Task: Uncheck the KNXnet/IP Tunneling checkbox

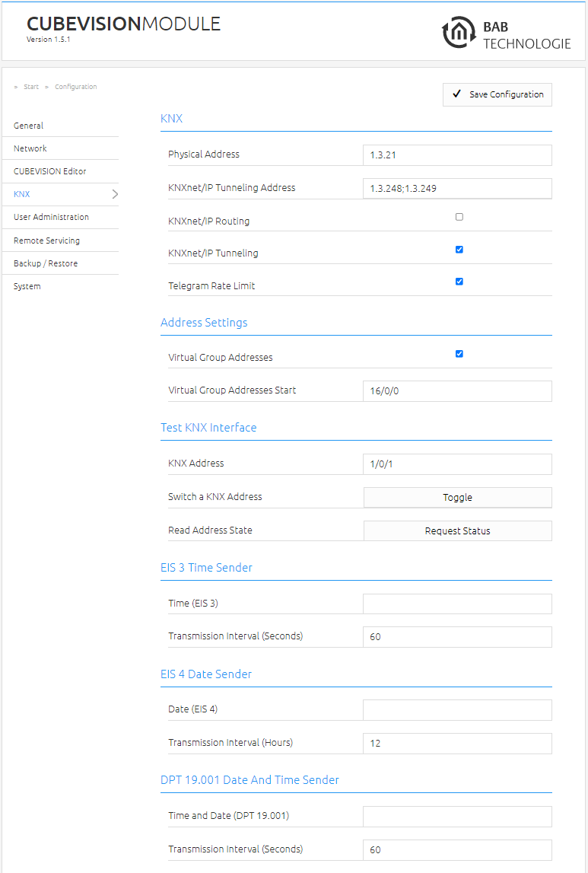Action: 459,250
